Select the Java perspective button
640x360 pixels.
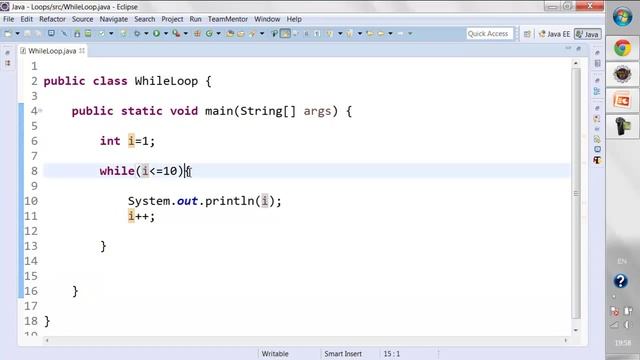pyautogui.click(x=587, y=34)
